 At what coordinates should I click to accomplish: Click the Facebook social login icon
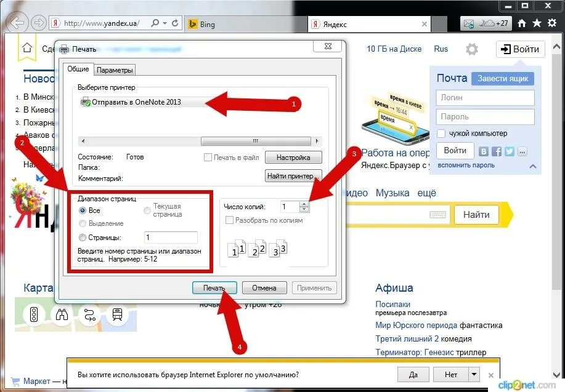[x=497, y=151]
